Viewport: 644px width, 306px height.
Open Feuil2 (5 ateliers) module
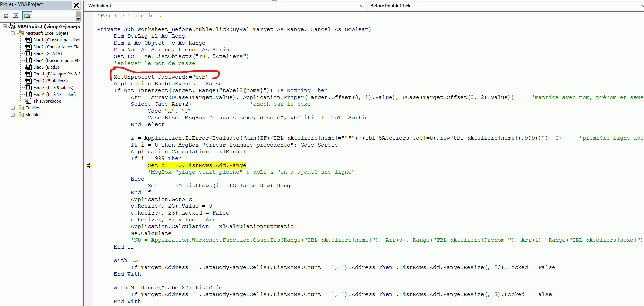click(50, 81)
